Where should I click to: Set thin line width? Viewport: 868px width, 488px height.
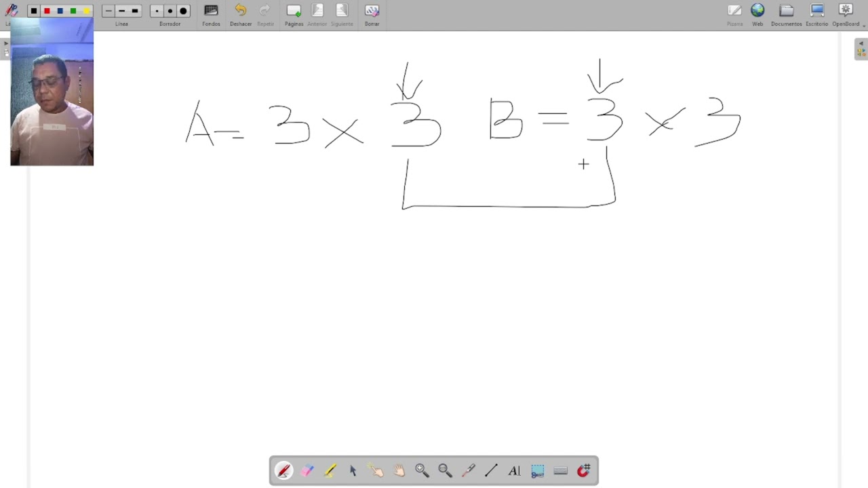pyautogui.click(x=108, y=11)
